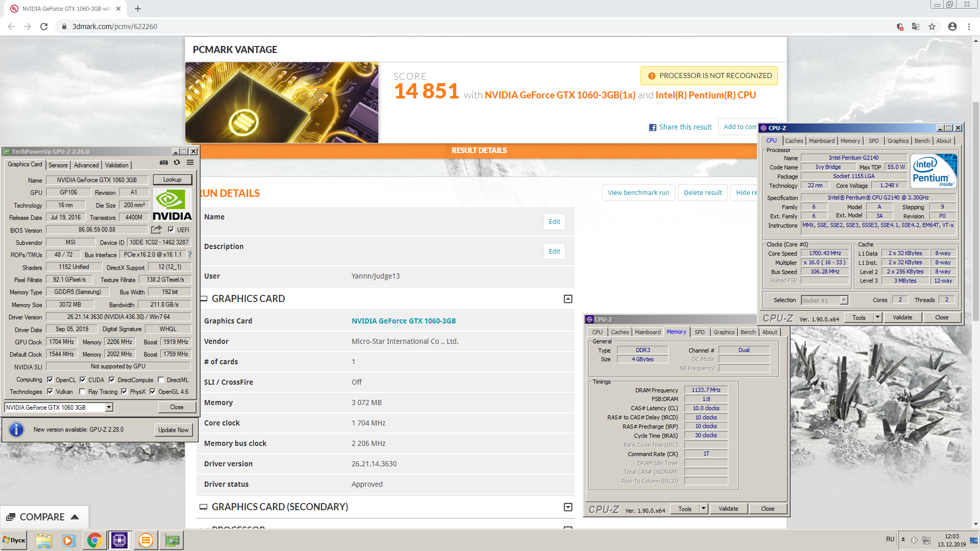Open Bench tab in upper CPU-Z window
This screenshot has height=551, width=980.
(922, 141)
